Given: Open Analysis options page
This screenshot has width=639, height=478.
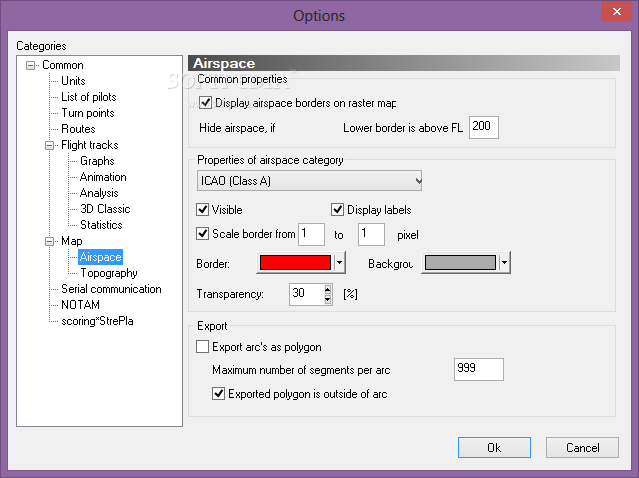Looking at the screenshot, I should (x=99, y=193).
